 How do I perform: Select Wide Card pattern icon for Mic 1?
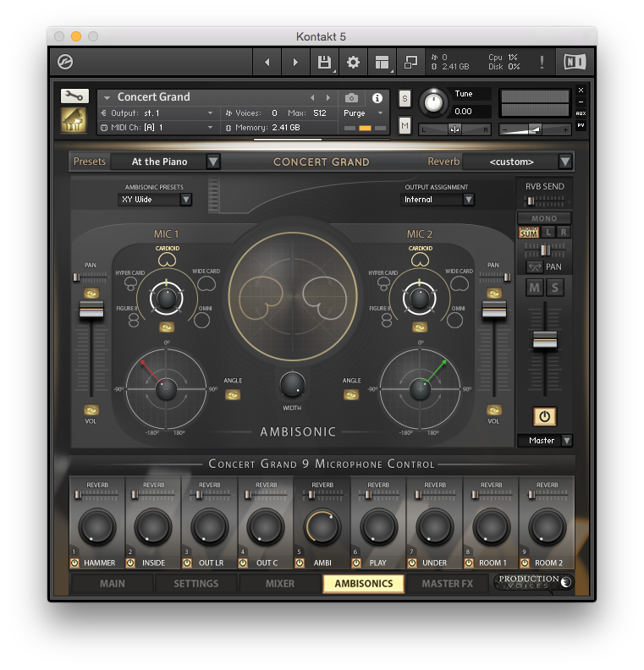tap(206, 283)
